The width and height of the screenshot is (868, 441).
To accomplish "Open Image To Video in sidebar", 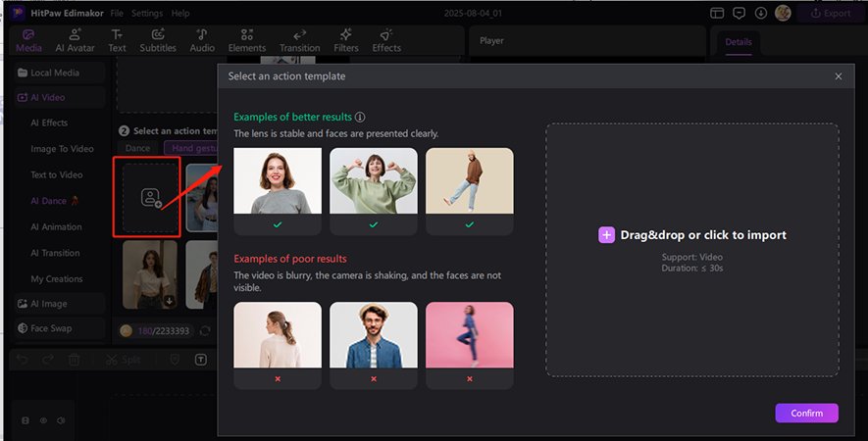I will click(x=62, y=149).
